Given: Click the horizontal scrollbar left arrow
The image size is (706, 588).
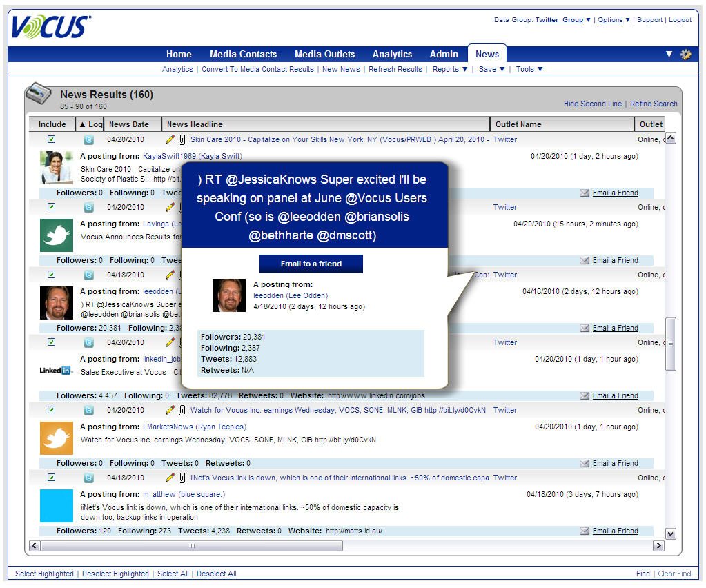Looking at the screenshot, I should (x=35, y=546).
